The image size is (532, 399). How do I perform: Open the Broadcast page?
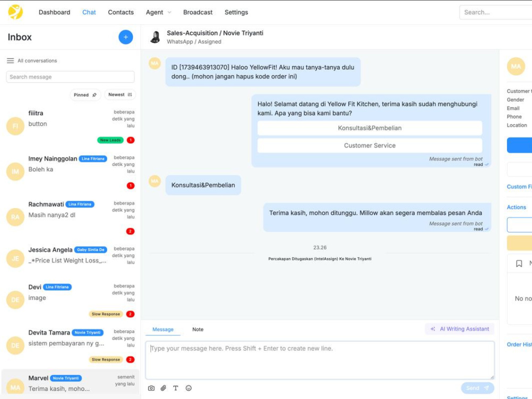pos(198,12)
